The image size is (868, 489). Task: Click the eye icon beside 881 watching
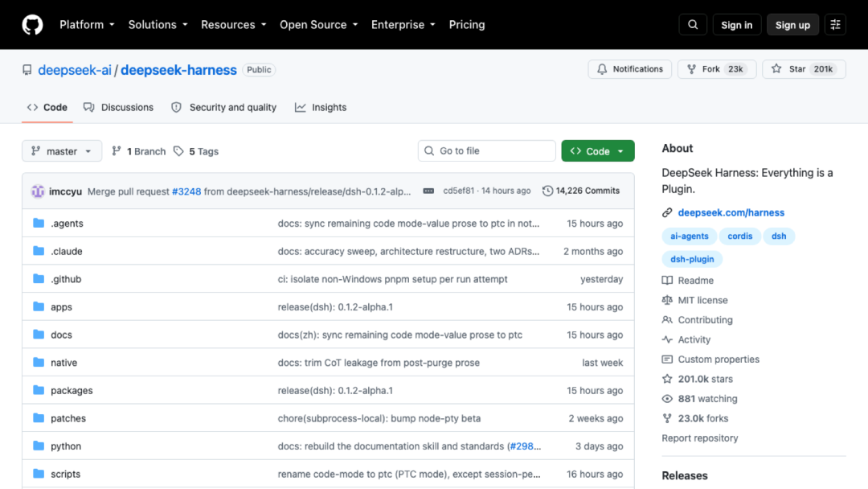pos(667,399)
